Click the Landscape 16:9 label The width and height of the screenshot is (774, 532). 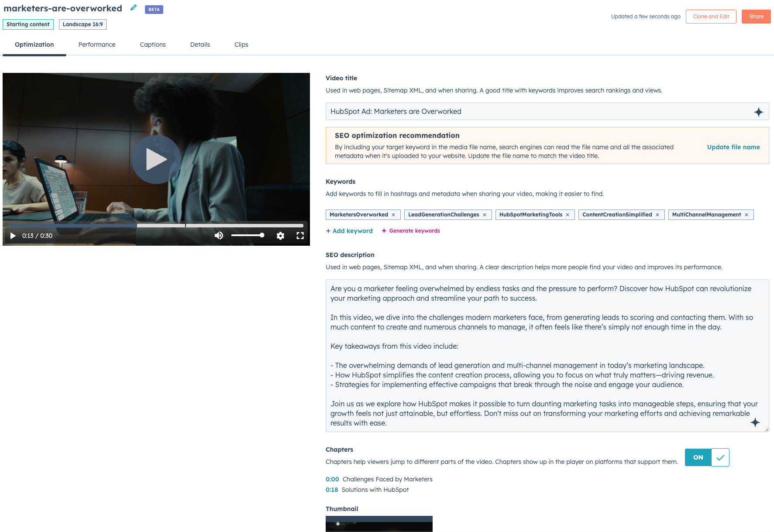pos(83,24)
